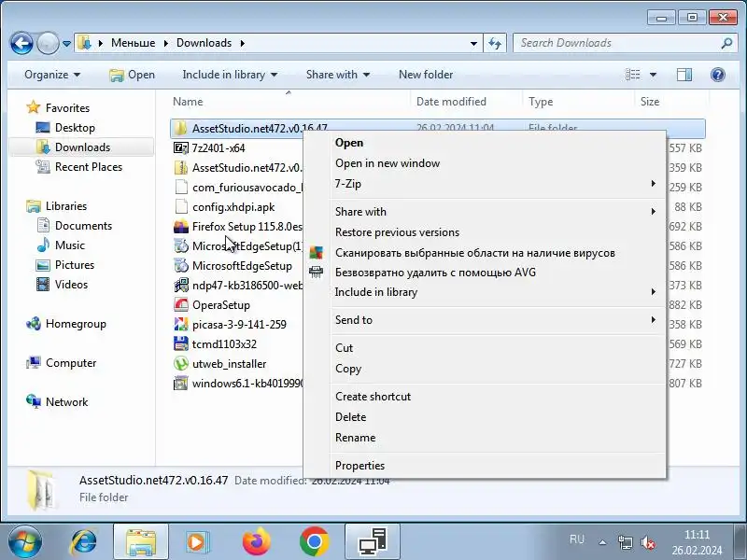Image resolution: width=747 pixels, height=560 pixels.
Task: Select the picasa-3-9-141-259 icon
Action: click(180, 324)
